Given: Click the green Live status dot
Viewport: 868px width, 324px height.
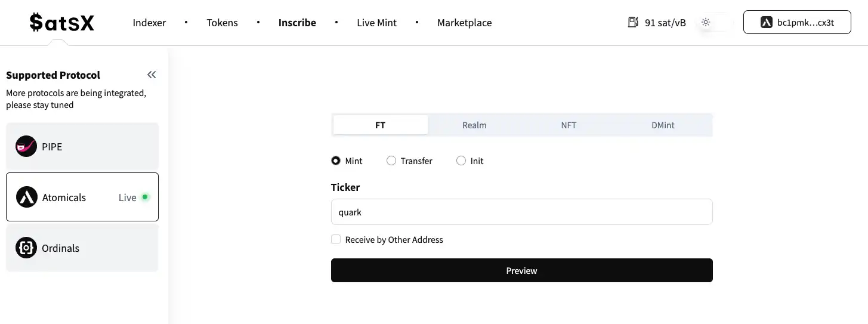Looking at the screenshot, I should pyautogui.click(x=145, y=197).
